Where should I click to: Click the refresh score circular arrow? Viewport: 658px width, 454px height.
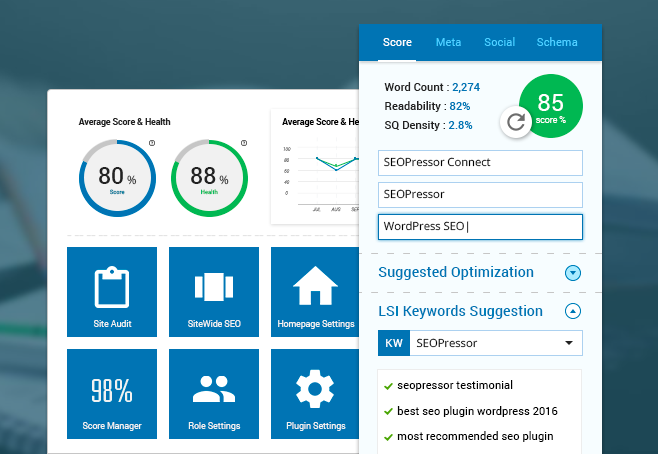click(x=516, y=122)
